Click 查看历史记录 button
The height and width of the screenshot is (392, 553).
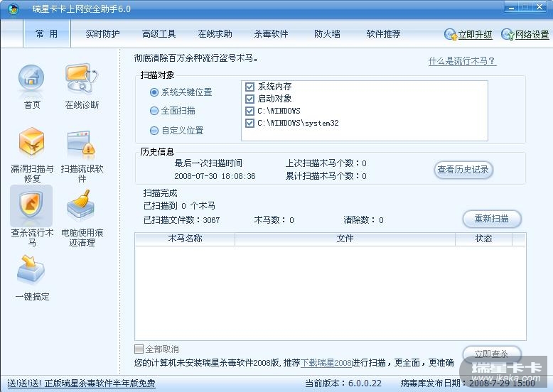click(463, 170)
